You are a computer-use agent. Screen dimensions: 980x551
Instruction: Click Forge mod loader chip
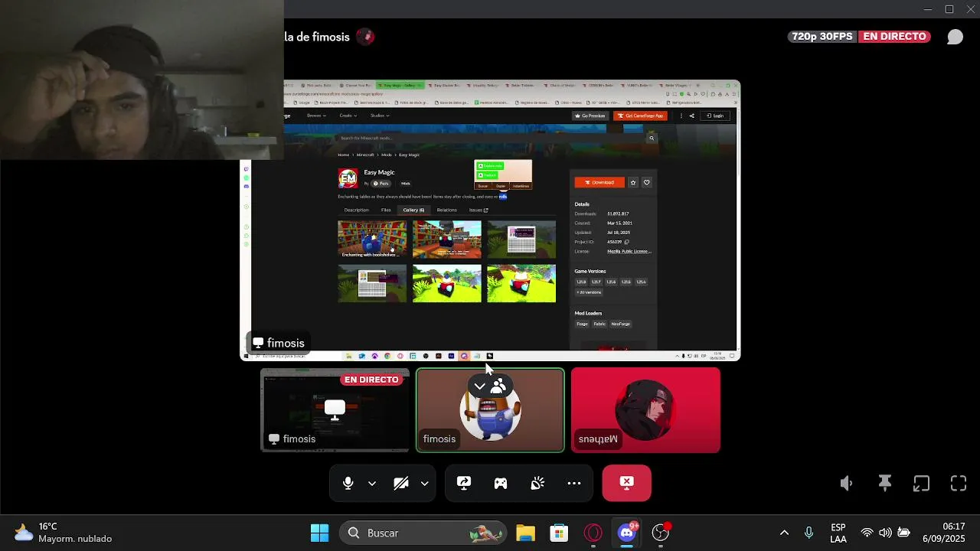tap(583, 324)
